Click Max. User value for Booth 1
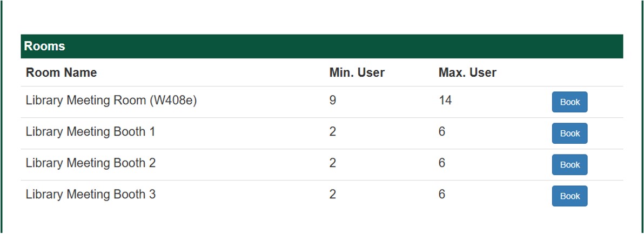 (x=442, y=132)
